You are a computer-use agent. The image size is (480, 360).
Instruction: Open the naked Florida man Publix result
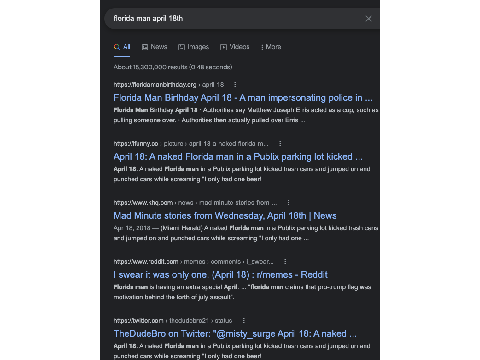tap(238, 157)
